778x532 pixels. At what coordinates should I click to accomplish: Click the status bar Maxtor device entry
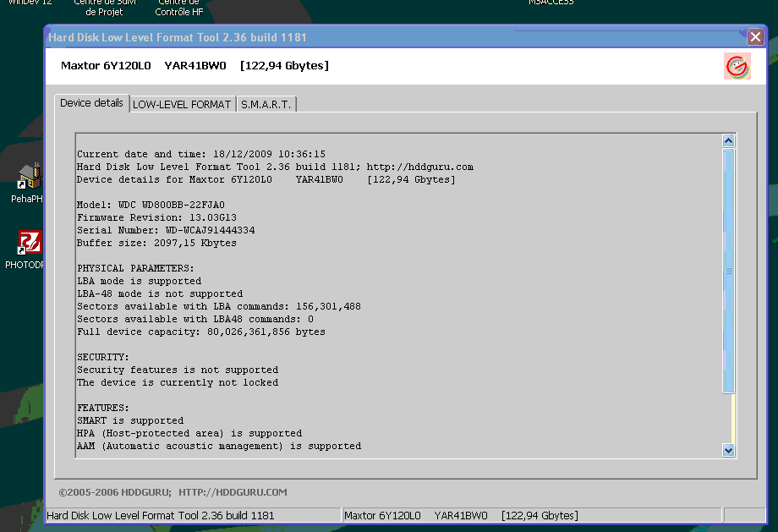[461, 516]
